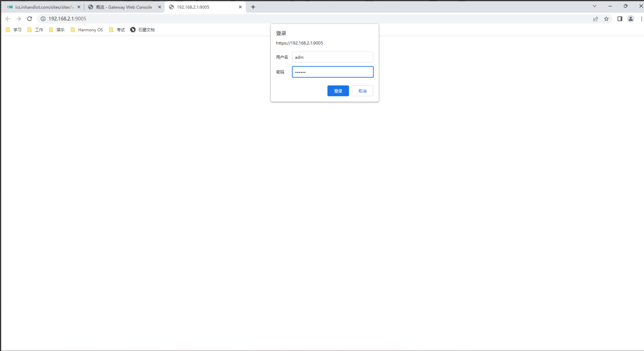Expand the Harmony OS bookmark folder
Viewport: 644px width, 351px height.
click(x=87, y=30)
